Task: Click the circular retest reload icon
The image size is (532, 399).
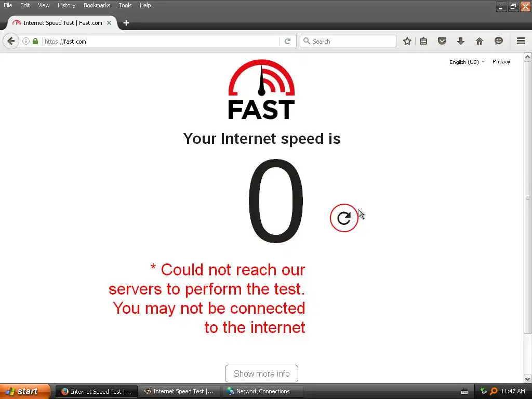Action: click(344, 218)
